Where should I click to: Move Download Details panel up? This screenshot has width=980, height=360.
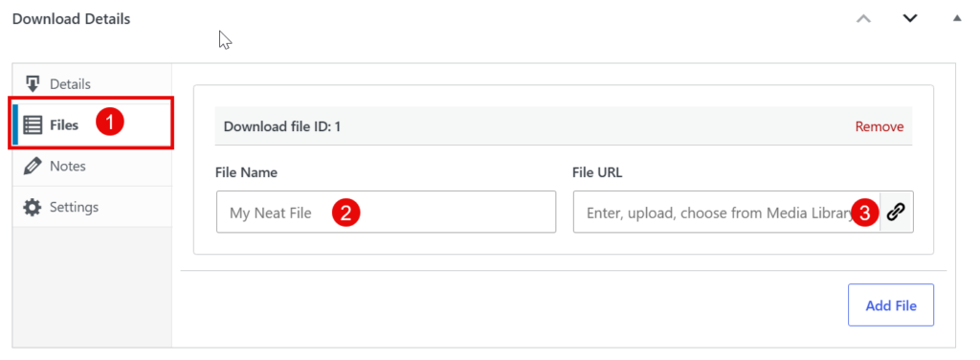[863, 18]
